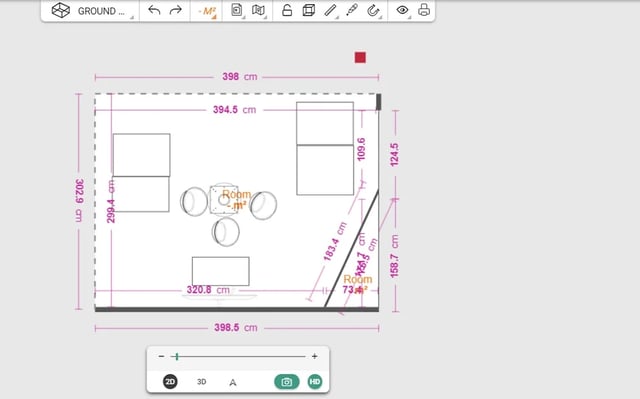Toggle the eye visibility options

pos(402,10)
